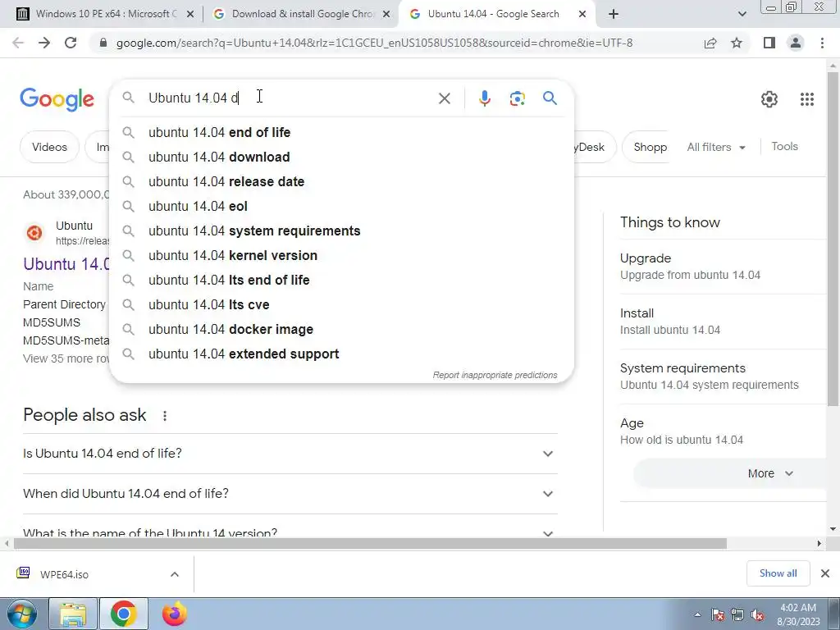Screen dimensions: 840x630
Task: Click the vertical page scrollbar
Action: (833, 238)
